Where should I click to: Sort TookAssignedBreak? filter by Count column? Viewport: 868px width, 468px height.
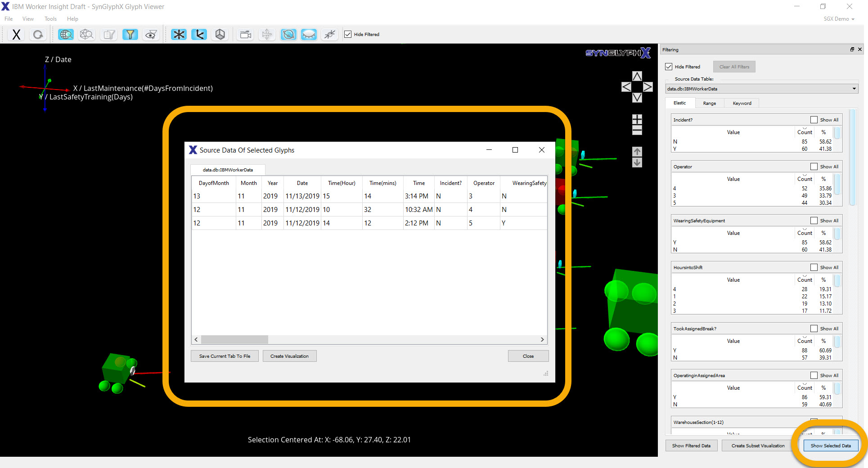point(805,341)
